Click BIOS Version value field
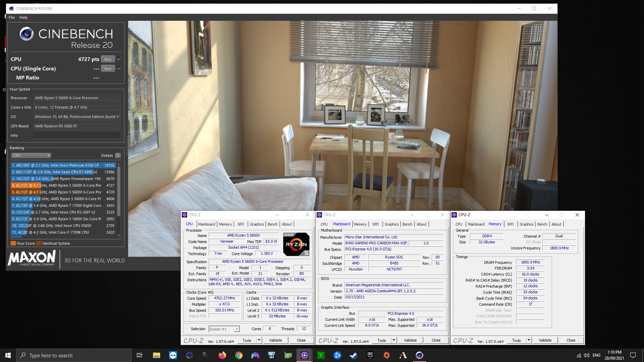This screenshot has width=644, height=362. [x=394, y=291]
